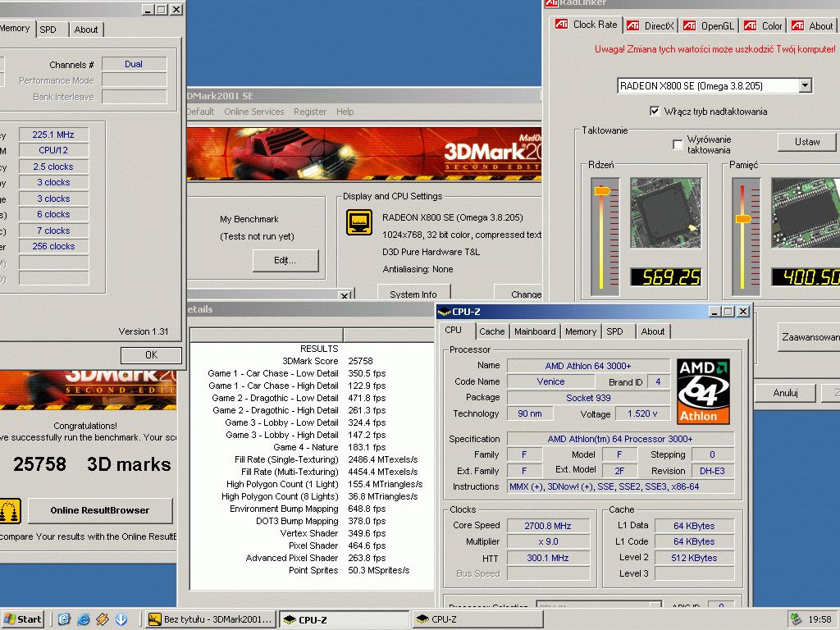
Task: Enable the 'Wyrównanie taktowania' checkbox
Action: coord(678,144)
